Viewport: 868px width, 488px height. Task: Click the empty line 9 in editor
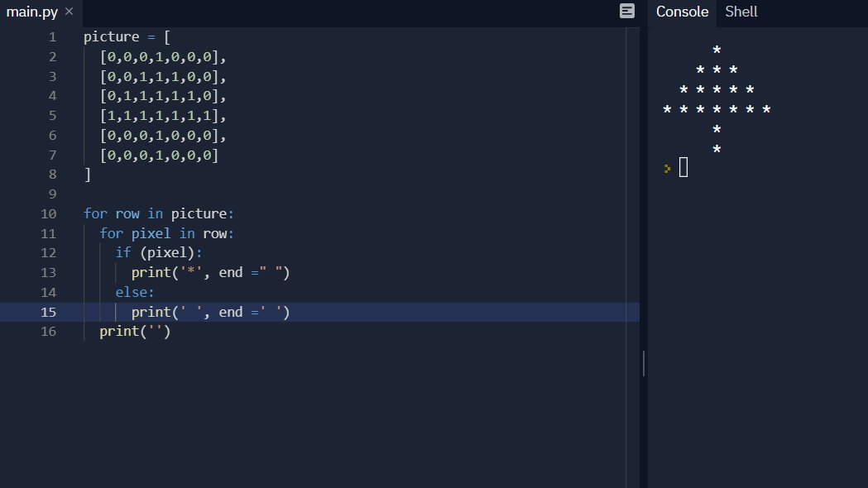(x=354, y=194)
